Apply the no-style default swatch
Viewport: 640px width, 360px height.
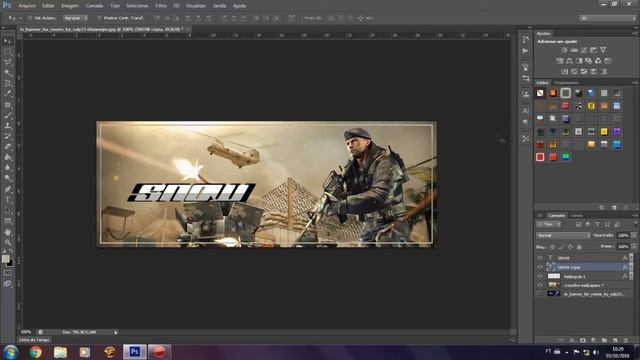540,93
